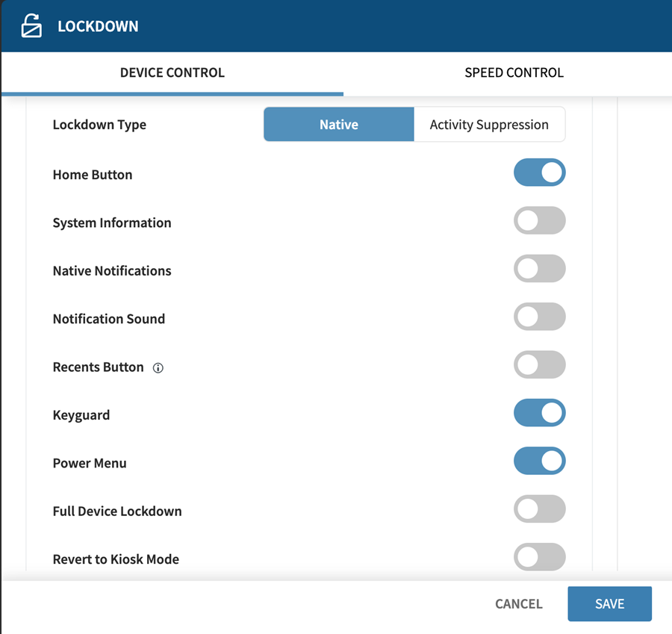Enable the Full Device Lockdown toggle
The image size is (672, 634).
tap(540, 509)
